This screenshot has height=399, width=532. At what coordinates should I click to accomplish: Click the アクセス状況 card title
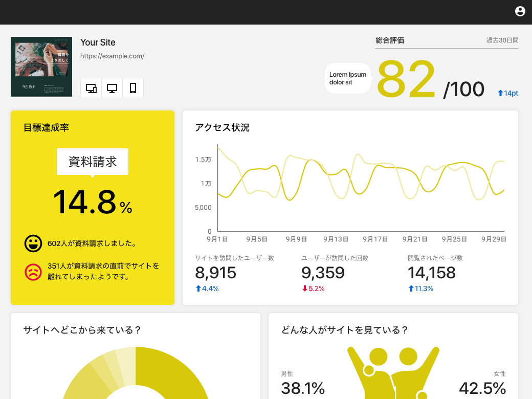pos(222,127)
